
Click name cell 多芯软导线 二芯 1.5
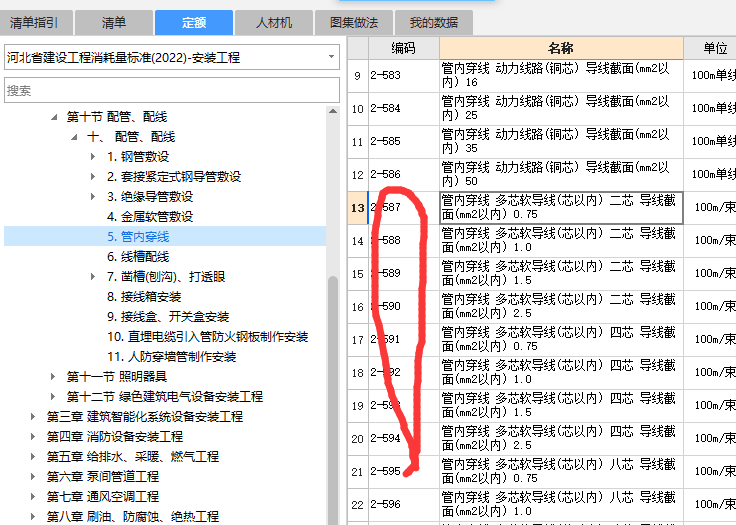click(x=561, y=273)
